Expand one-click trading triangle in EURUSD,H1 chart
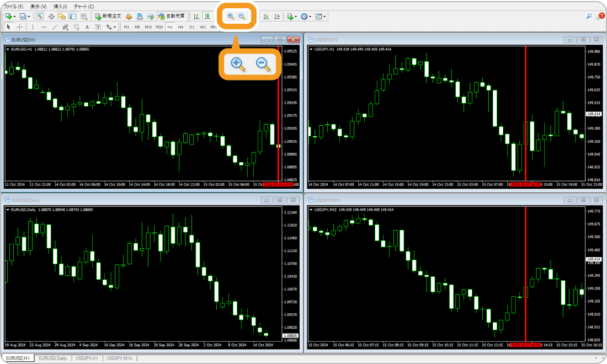The height and width of the screenshot is (364, 607). (x=8, y=50)
